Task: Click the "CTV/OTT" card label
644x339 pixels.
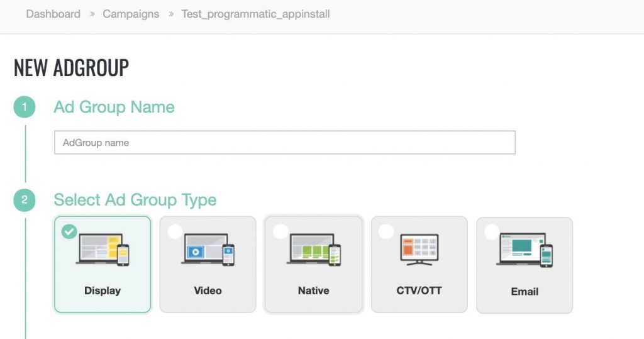Action: tap(419, 291)
